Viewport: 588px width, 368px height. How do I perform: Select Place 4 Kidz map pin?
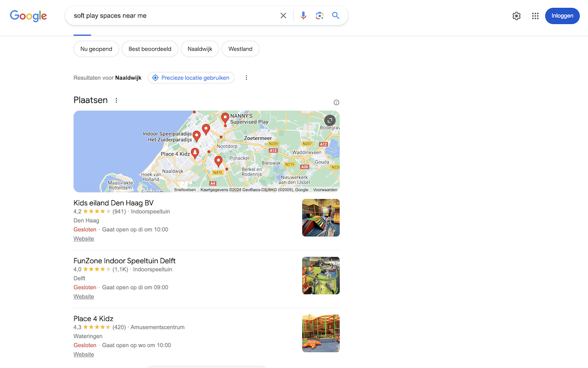click(x=195, y=154)
